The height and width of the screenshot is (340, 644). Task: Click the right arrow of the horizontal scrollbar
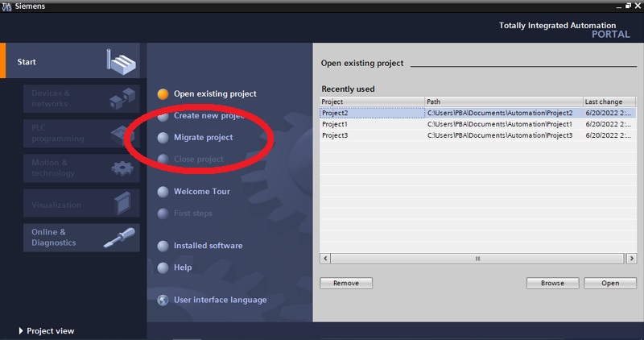[x=631, y=258]
